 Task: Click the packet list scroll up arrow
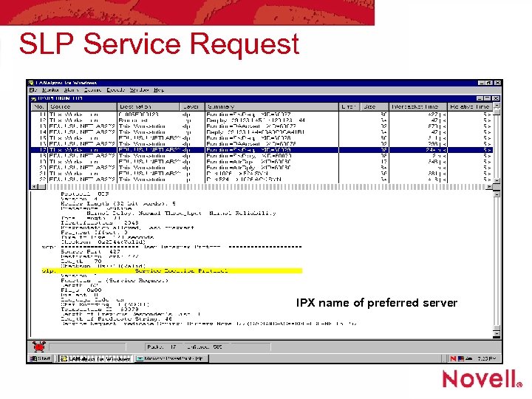click(497, 106)
